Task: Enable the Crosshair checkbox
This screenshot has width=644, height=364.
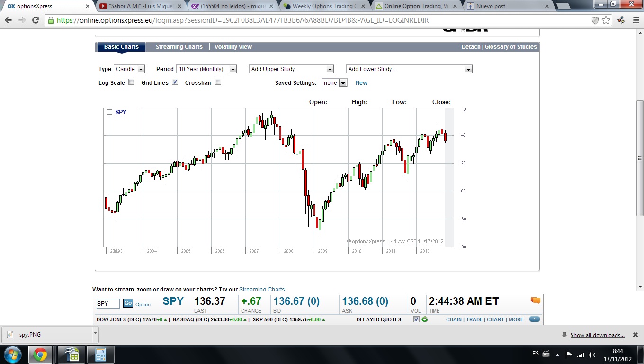Action: (x=218, y=82)
